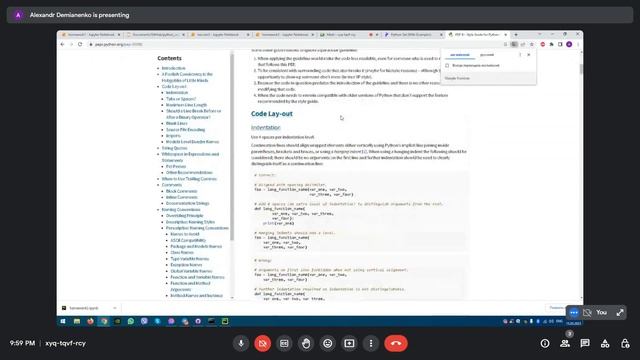
Task: Go to Code Lay-out in Contents
Action: (x=174, y=87)
